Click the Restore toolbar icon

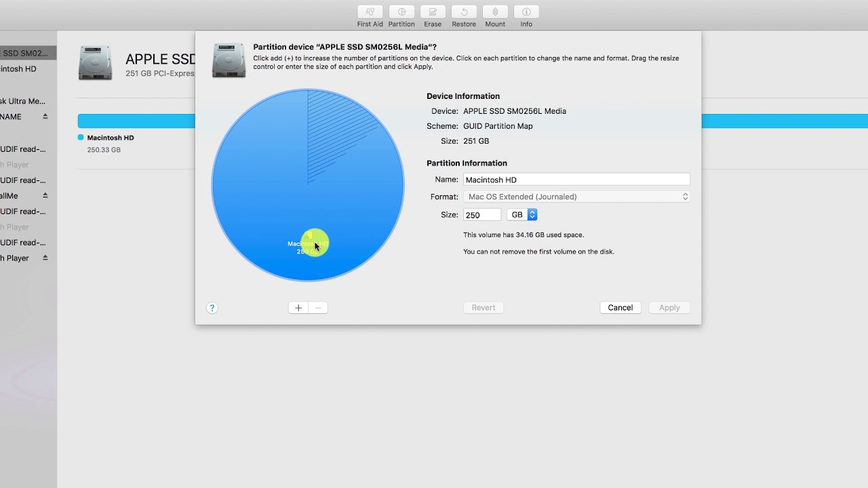coord(464,12)
